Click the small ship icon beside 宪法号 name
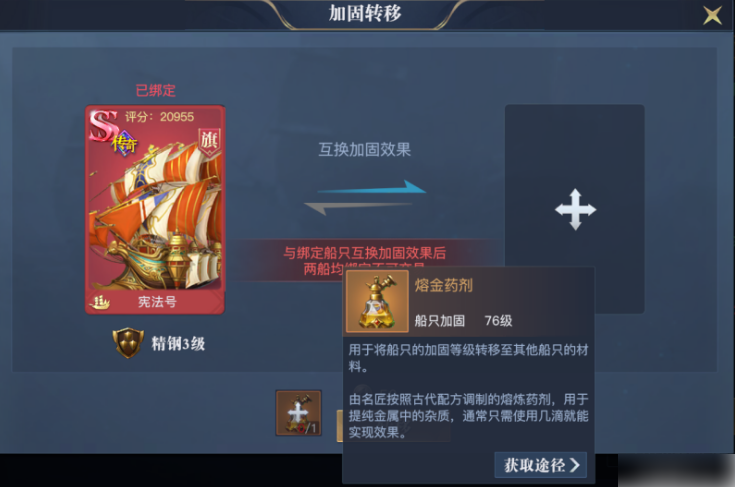The height and width of the screenshot is (487, 735). 99,302
